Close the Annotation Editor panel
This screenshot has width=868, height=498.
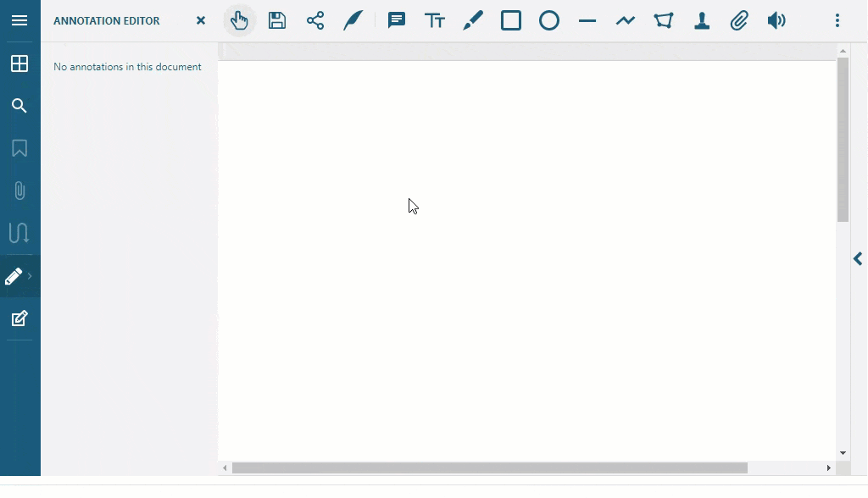[x=201, y=20]
